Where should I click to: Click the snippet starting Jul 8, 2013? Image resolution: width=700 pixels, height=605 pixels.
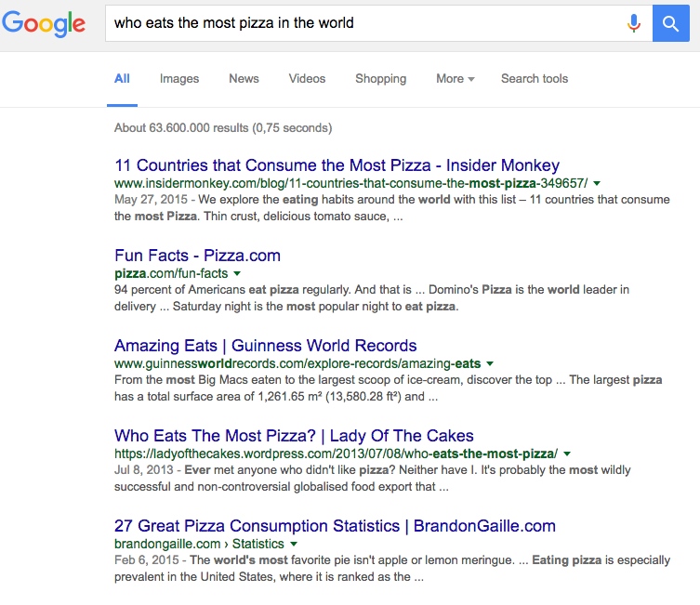(373, 479)
